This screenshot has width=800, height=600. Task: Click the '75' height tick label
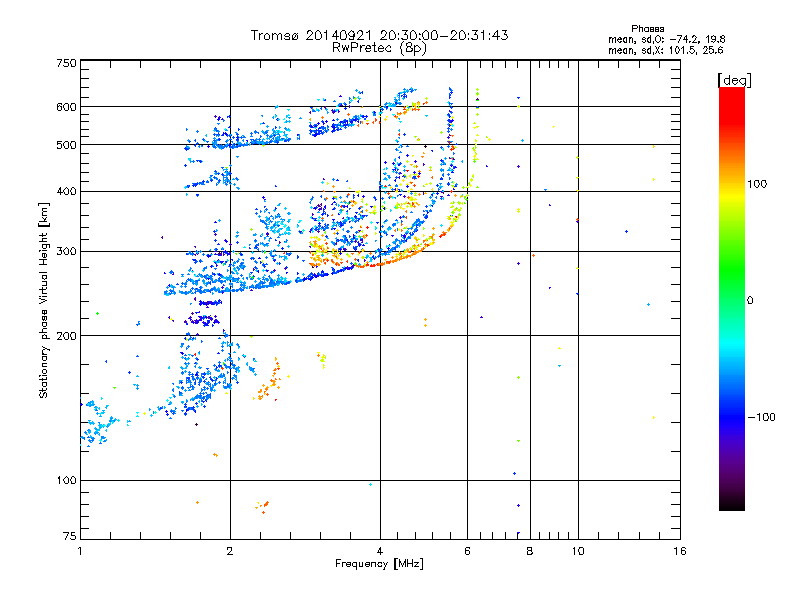tap(70, 536)
